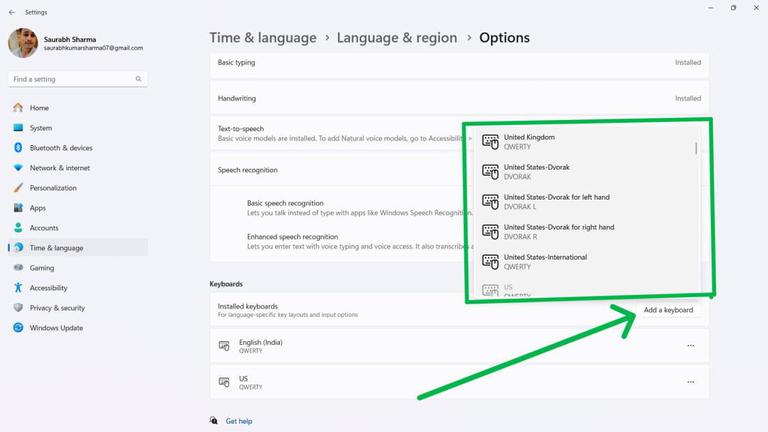The image size is (768, 432).
Task: Click the Find a setting search box
Action: tap(77, 79)
